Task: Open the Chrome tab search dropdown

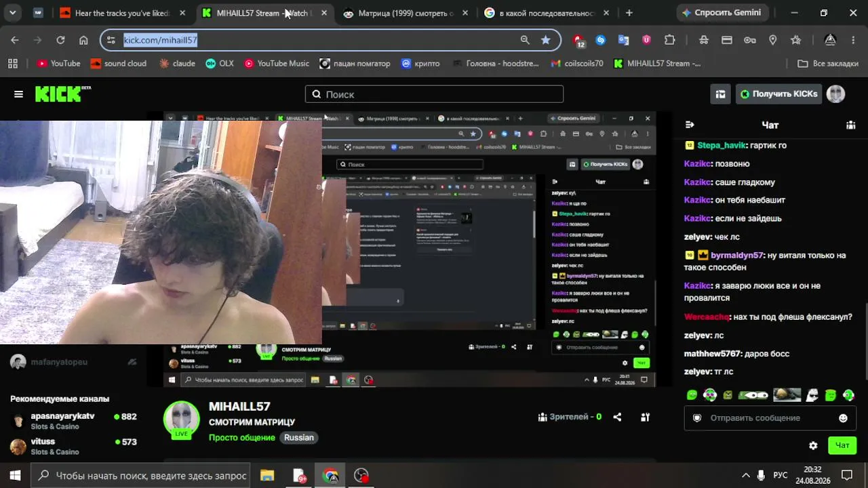Action: 13,13
